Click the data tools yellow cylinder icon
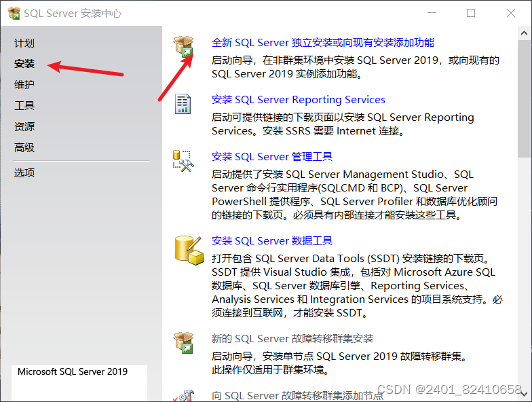Screen dimensions: 532x402 click(x=189, y=250)
